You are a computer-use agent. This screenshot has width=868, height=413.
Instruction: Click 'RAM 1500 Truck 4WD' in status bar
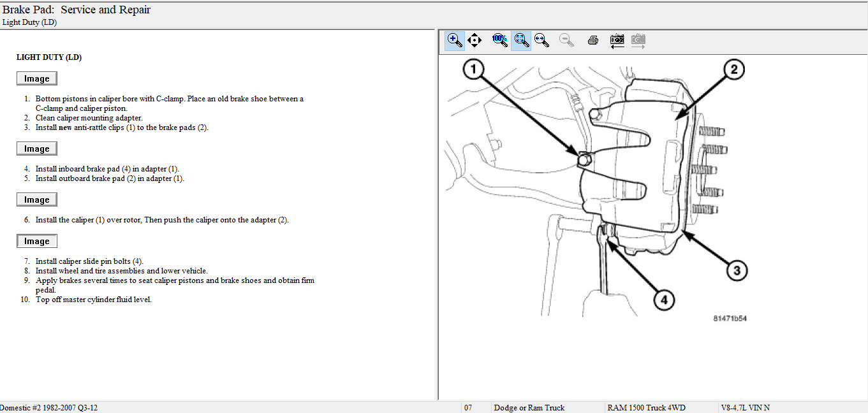pyautogui.click(x=647, y=408)
